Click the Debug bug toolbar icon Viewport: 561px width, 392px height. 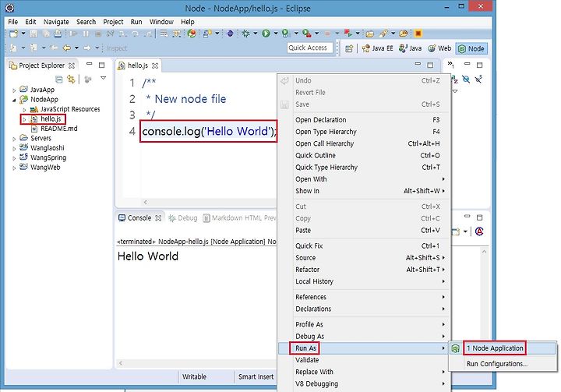(245, 34)
